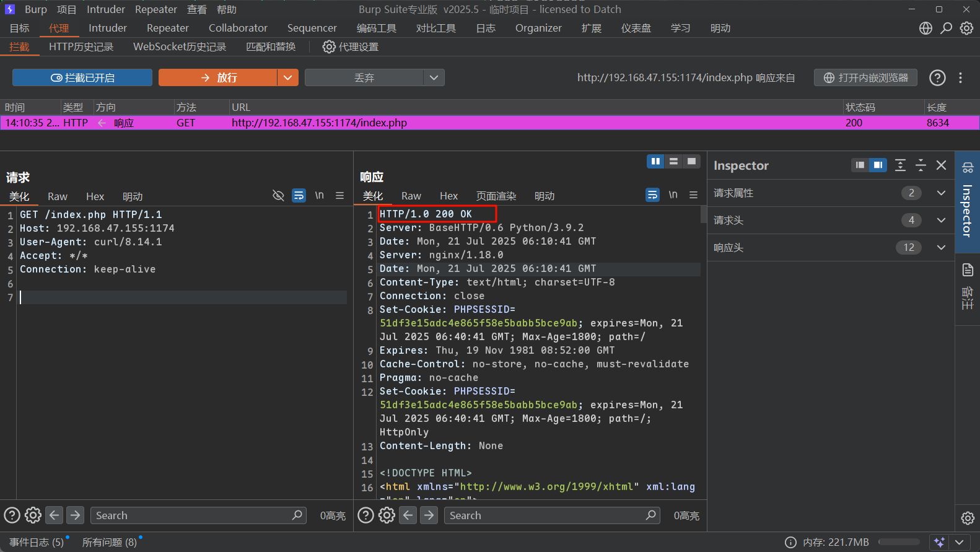Screen dimensions: 980x552
Task: Toggle the 拦截已开启 intercept button
Action: click(x=82, y=77)
